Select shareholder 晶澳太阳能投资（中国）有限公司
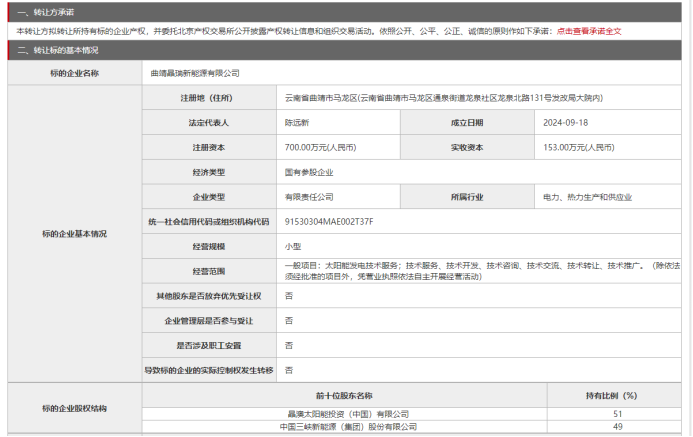The height and width of the screenshot is (437, 693). 348,414
